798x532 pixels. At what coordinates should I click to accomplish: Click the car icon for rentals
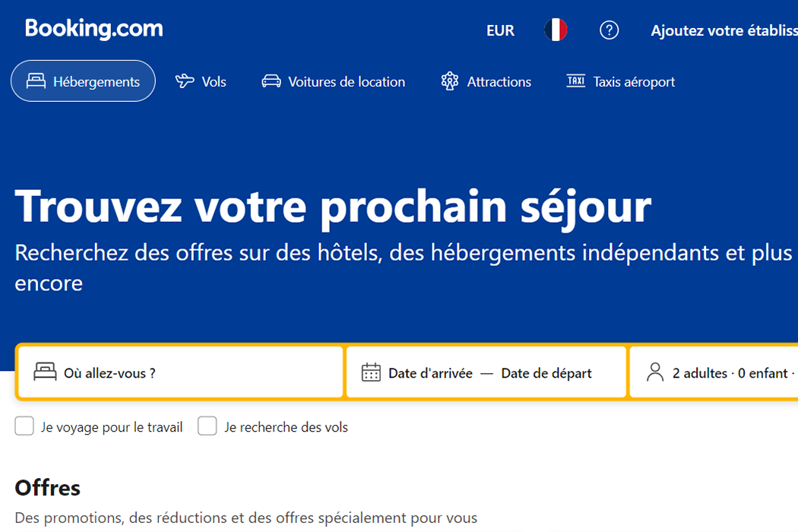tap(271, 81)
